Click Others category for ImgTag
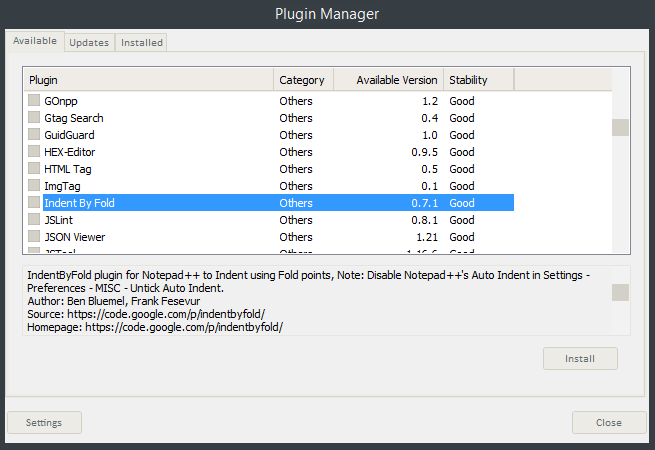This screenshot has width=655, height=450. tap(296, 186)
